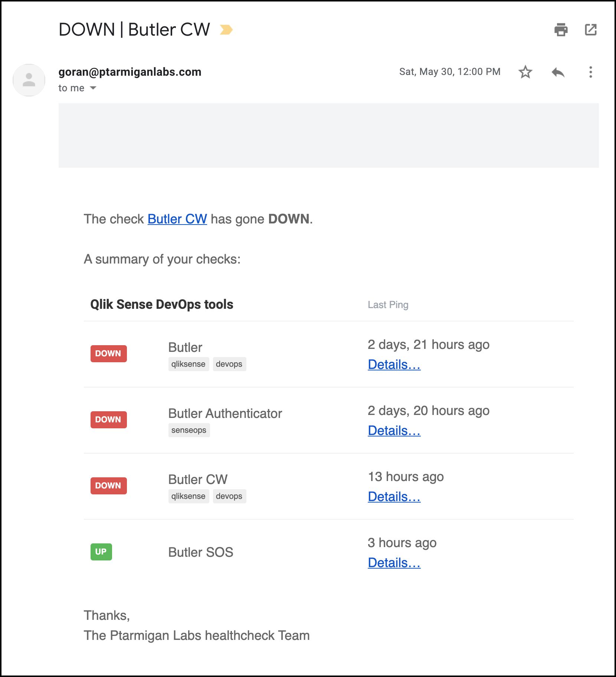The width and height of the screenshot is (616, 677).
Task: Reply using the arrow icon
Action: click(558, 72)
